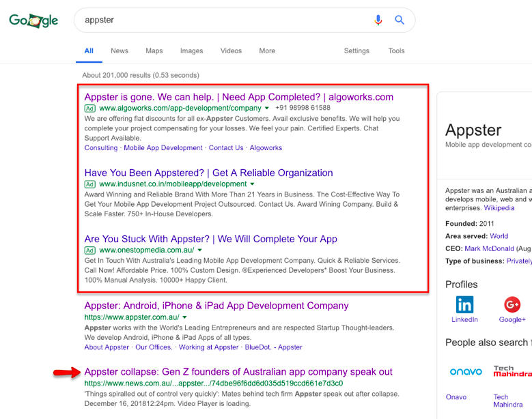
Task: Expand the appster.com.au URL dropdown arrow
Action: tap(184, 317)
